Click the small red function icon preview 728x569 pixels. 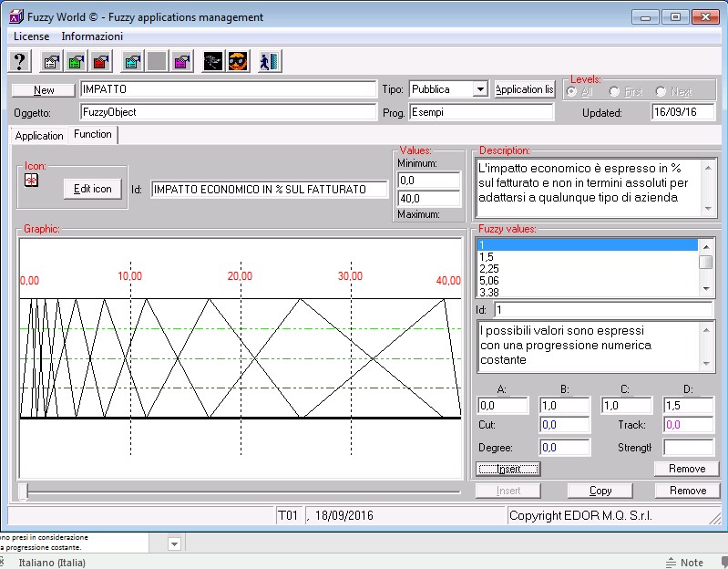point(32,181)
